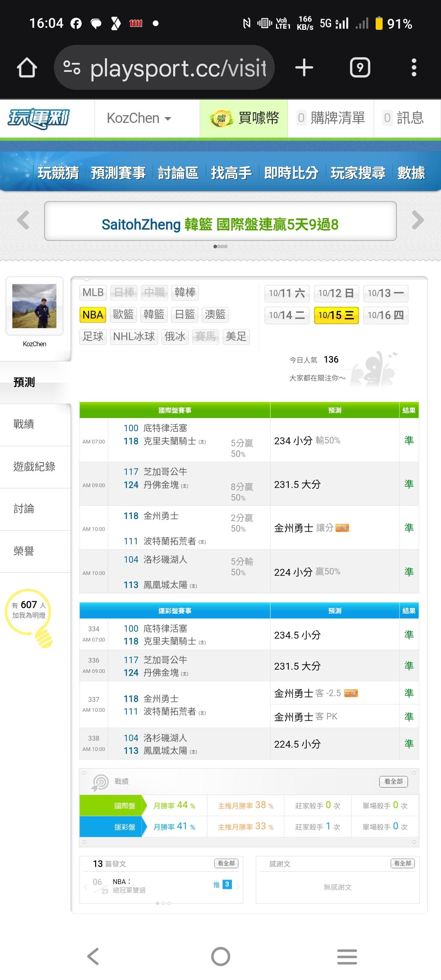Click the playsport site logo

(39, 118)
